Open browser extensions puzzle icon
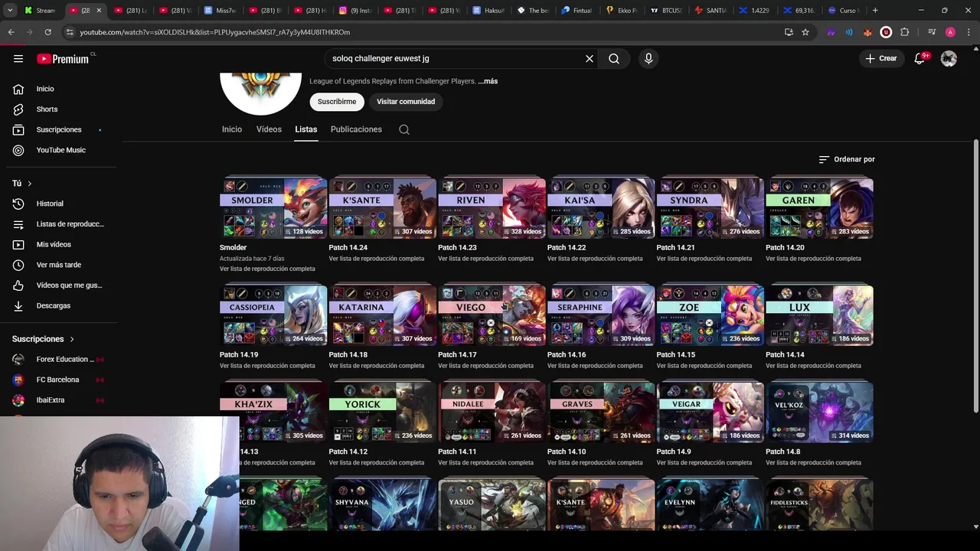 point(904,32)
